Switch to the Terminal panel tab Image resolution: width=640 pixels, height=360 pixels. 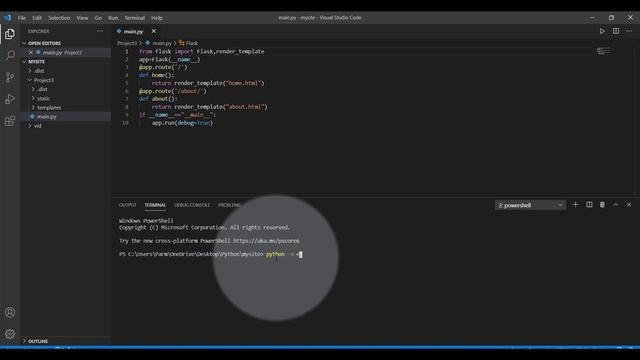click(155, 205)
